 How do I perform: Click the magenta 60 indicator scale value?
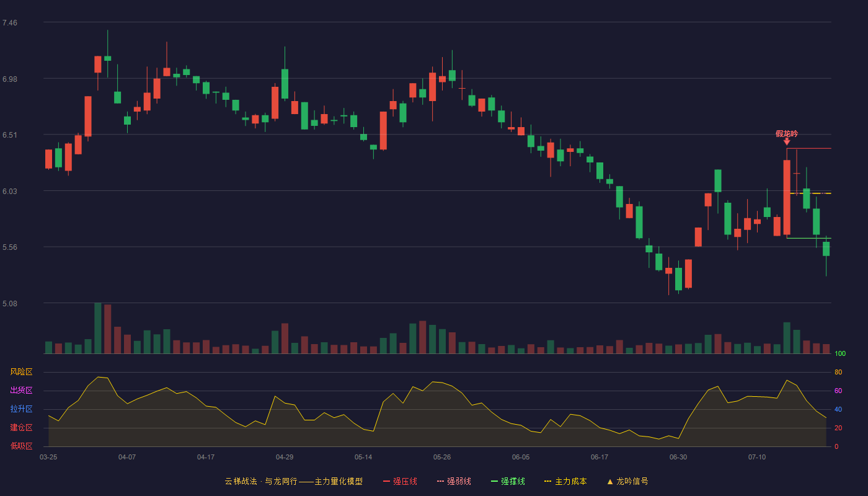tap(838, 391)
